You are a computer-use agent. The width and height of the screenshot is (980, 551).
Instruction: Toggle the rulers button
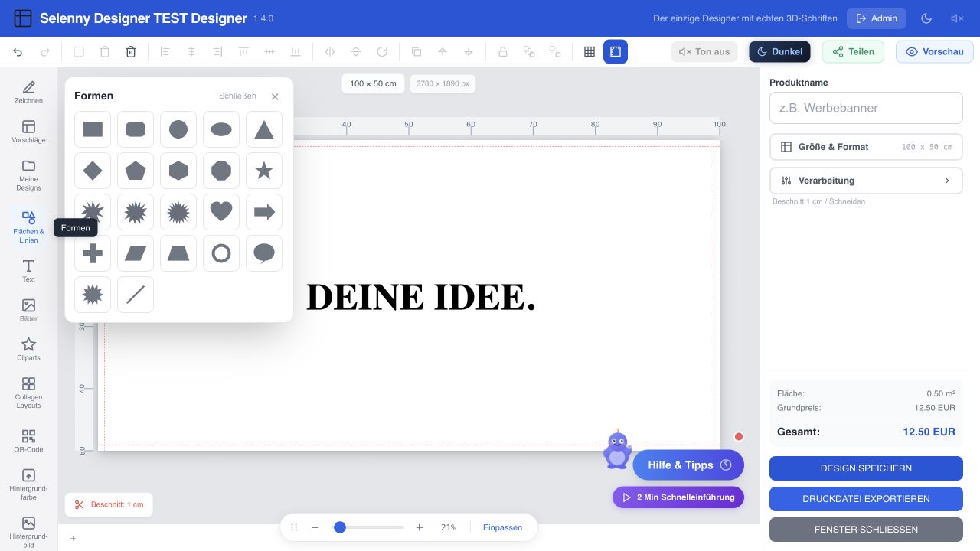pos(616,52)
